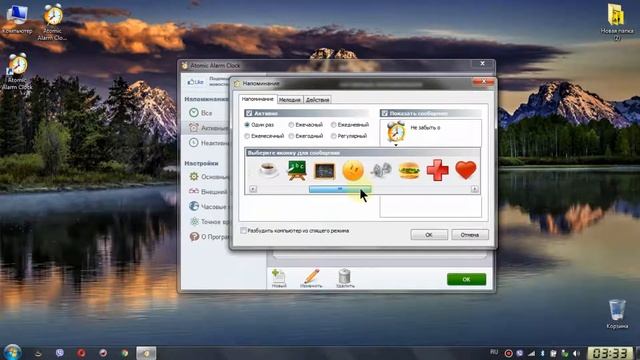
Task: Pick the green chalkboard message icon
Action: pos(297,170)
